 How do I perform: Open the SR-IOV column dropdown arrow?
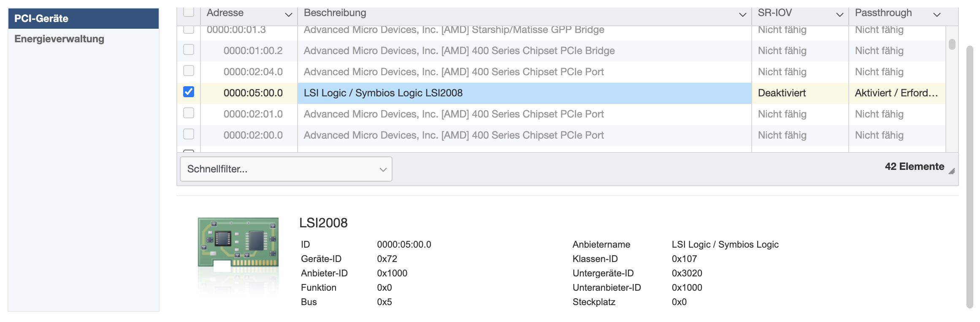pos(839,15)
